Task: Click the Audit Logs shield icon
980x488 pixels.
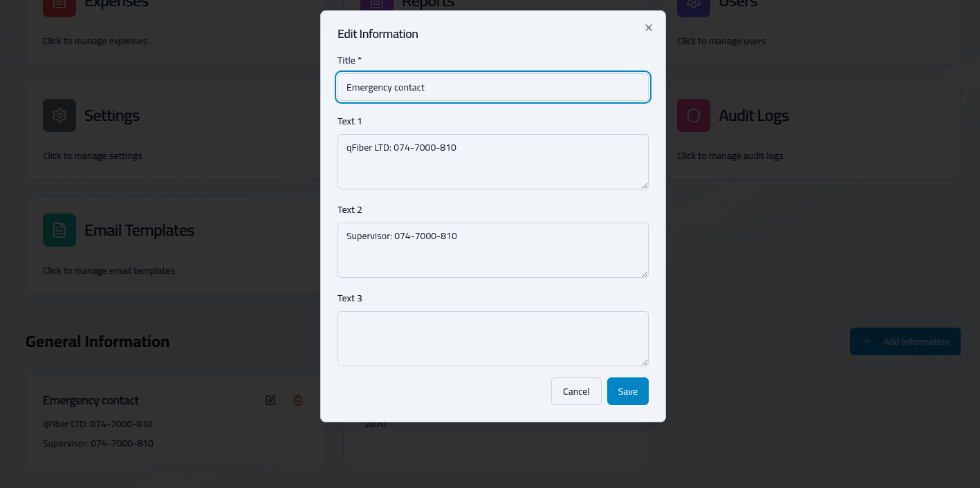Action: coord(693,115)
